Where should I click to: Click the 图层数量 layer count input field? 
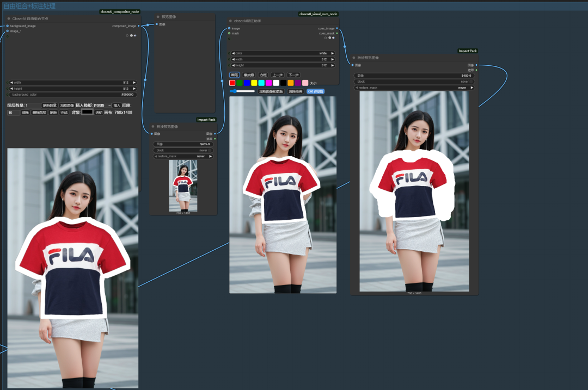coord(33,106)
